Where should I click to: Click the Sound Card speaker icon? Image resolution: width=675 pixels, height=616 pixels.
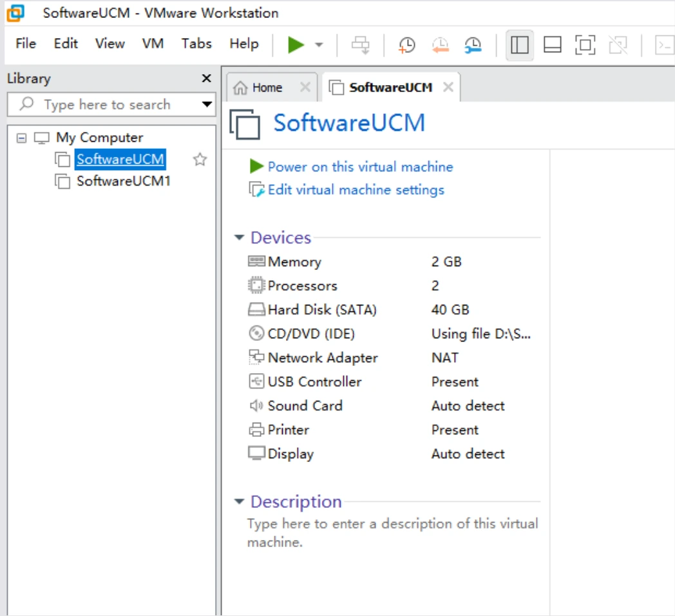coord(256,405)
